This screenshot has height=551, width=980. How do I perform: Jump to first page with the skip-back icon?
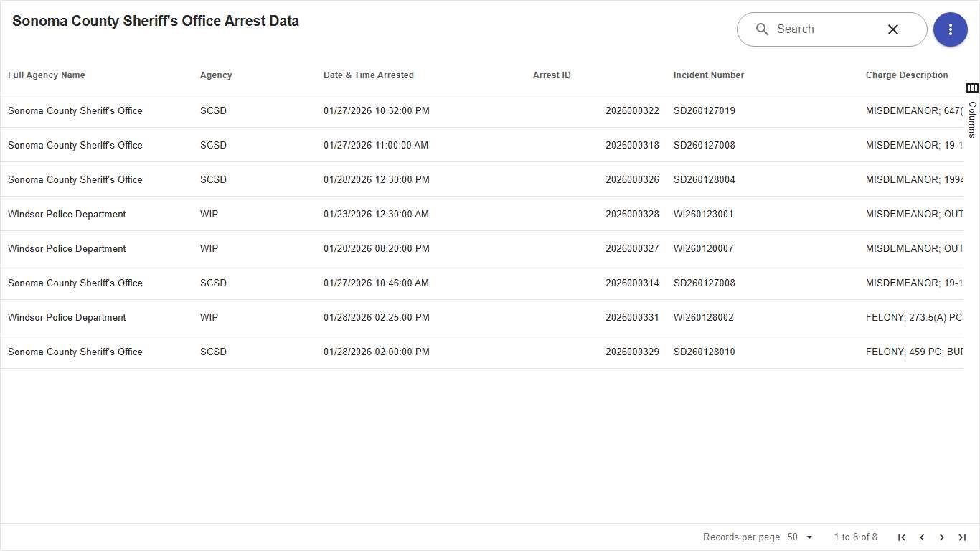902,537
